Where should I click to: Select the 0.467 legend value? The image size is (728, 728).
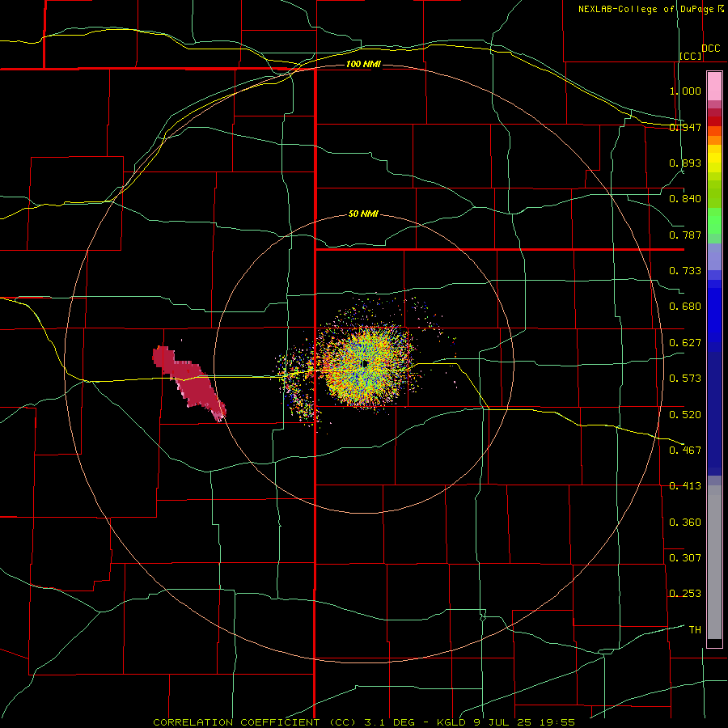click(x=685, y=450)
